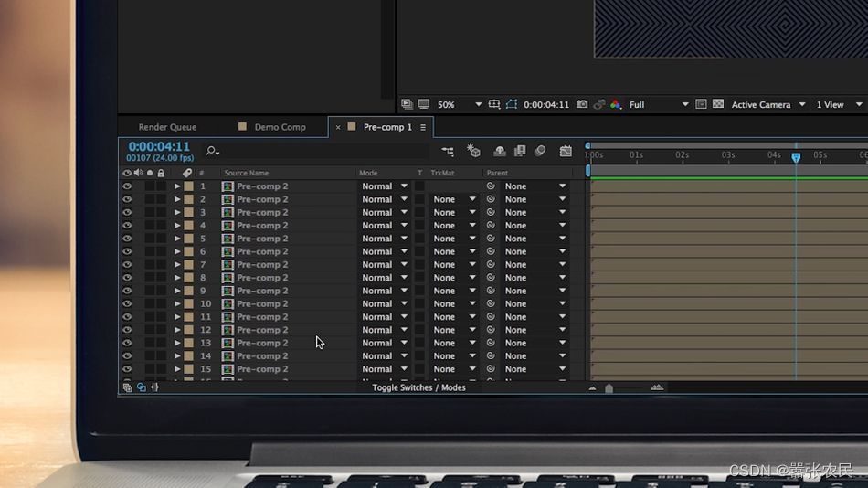This screenshot has width=868, height=488.
Task: Open the graph editor icon
Action: coord(566,151)
